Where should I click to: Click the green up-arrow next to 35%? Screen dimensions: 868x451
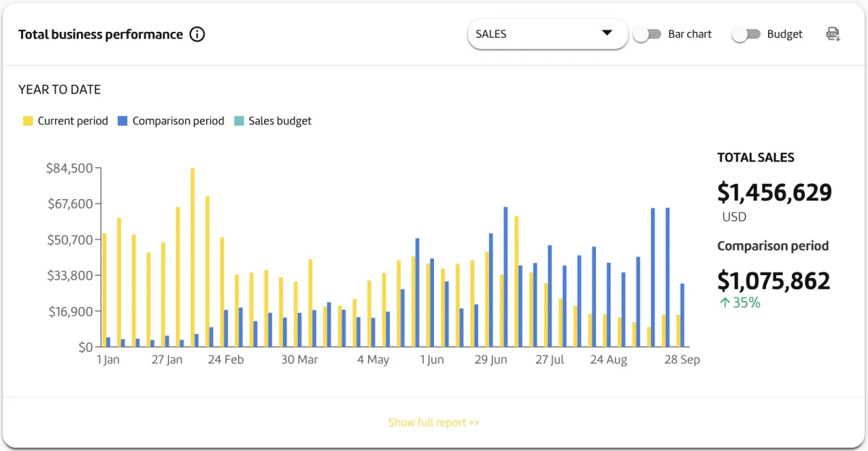point(724,303)
